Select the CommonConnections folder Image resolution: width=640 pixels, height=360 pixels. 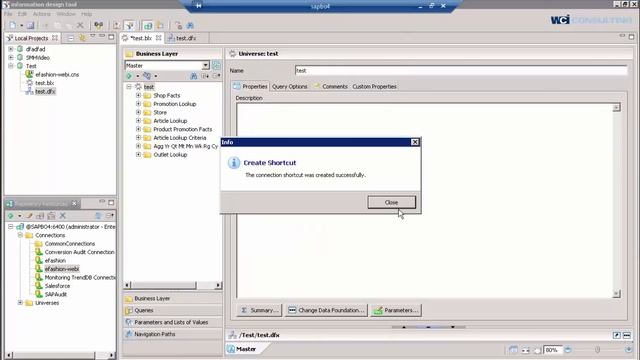pyautogui.click(x=69, y=243)
